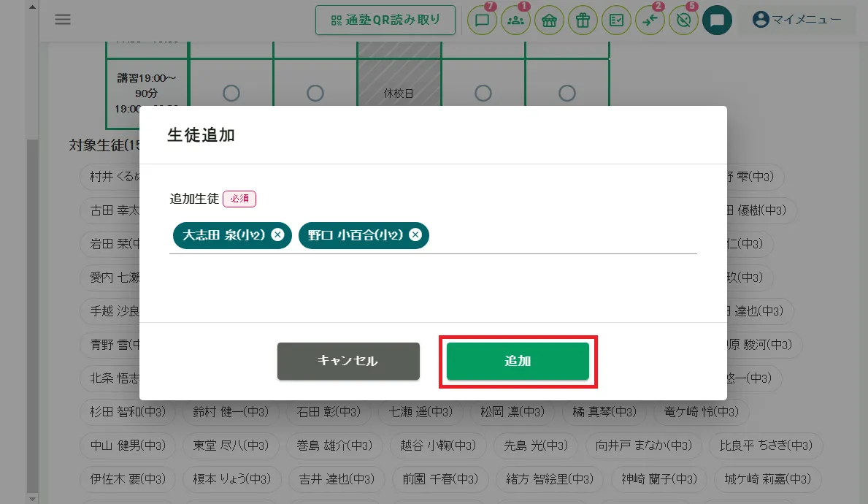This screenshot has height=504, width=868.
Task: Select the last circle in 講習19:00 row
Action: (566, 93)
